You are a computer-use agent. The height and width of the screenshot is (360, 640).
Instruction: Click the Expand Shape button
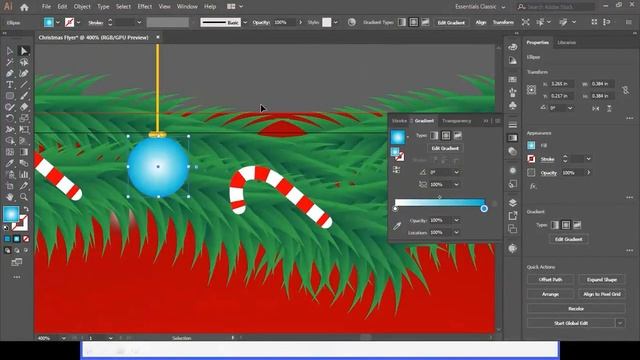click(x=602, y=280)
